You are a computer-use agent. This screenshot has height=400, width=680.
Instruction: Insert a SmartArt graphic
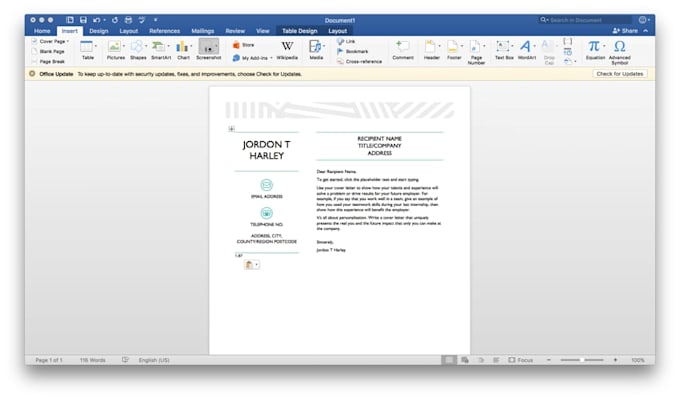click(159, 46)
